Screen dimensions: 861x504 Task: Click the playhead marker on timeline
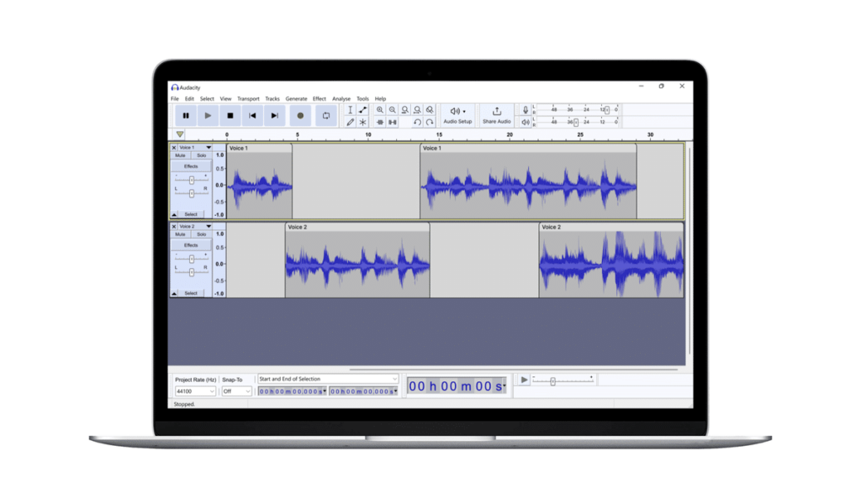click(180, 134)
